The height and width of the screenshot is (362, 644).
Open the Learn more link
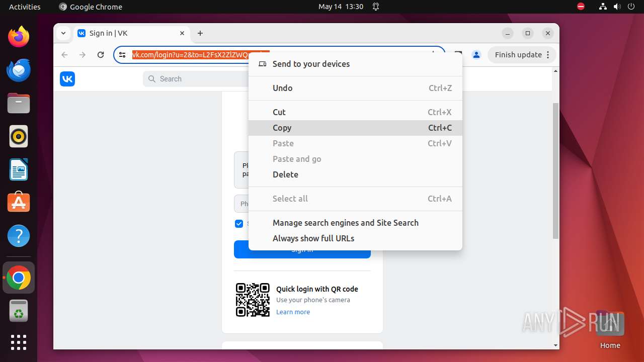[x=293, y=312]
